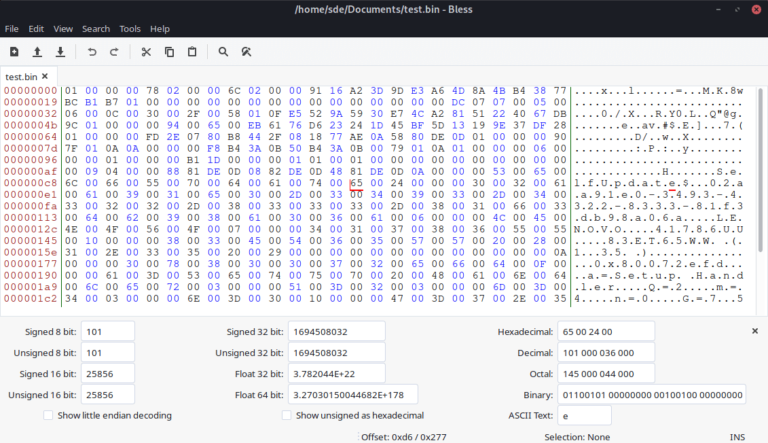This screenshot has width=768, height=443.
Task: Minimize the Bless window
Action: [718, 9]
